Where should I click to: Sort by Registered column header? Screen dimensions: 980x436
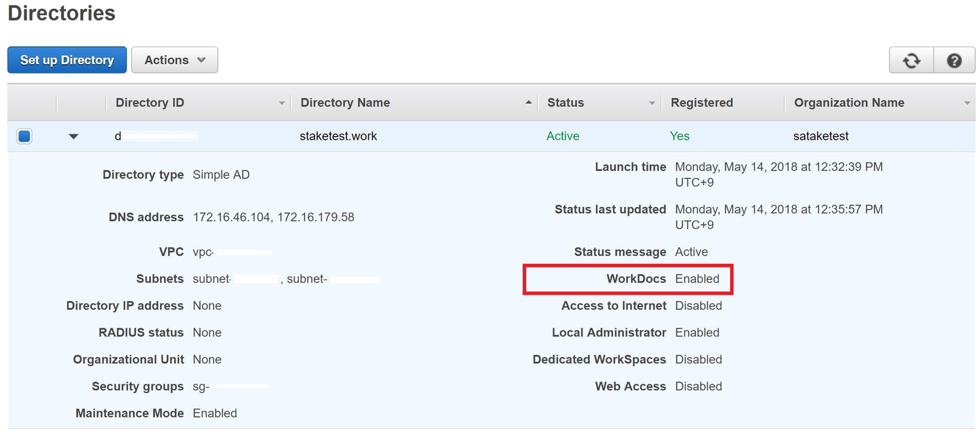click(x=702, y=103)
